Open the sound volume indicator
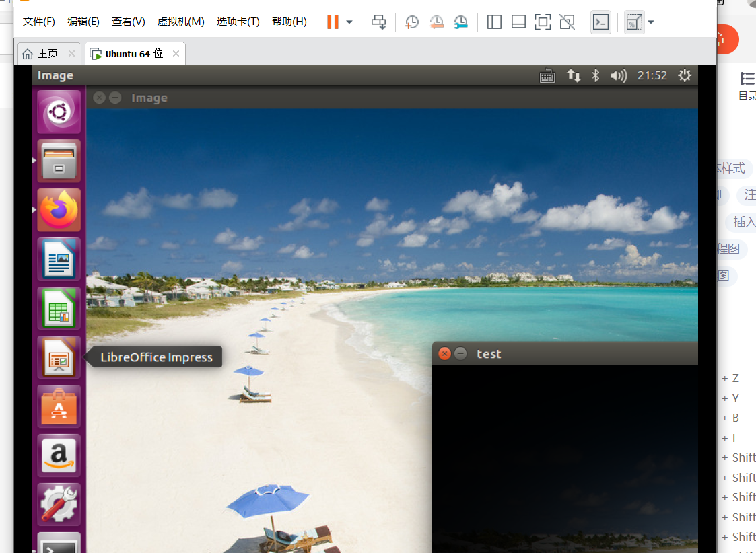The width and height of the screenshot is (756, 553). point(618,75)
